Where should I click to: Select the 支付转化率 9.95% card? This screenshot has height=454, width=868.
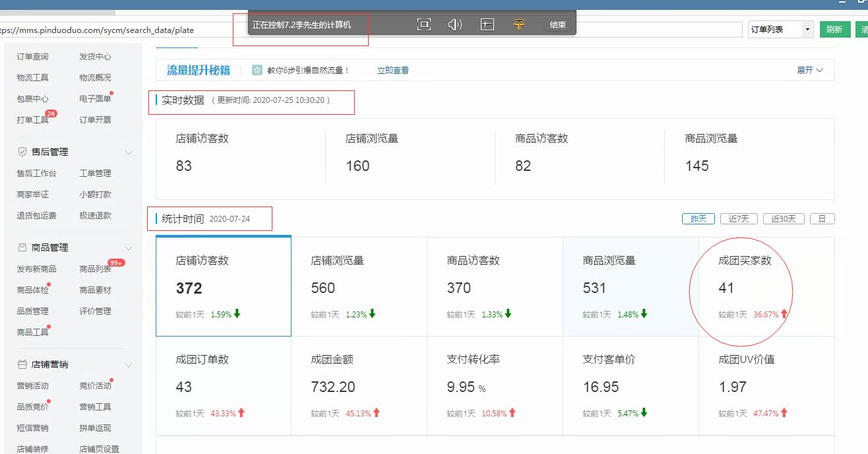tap(495, 386)
